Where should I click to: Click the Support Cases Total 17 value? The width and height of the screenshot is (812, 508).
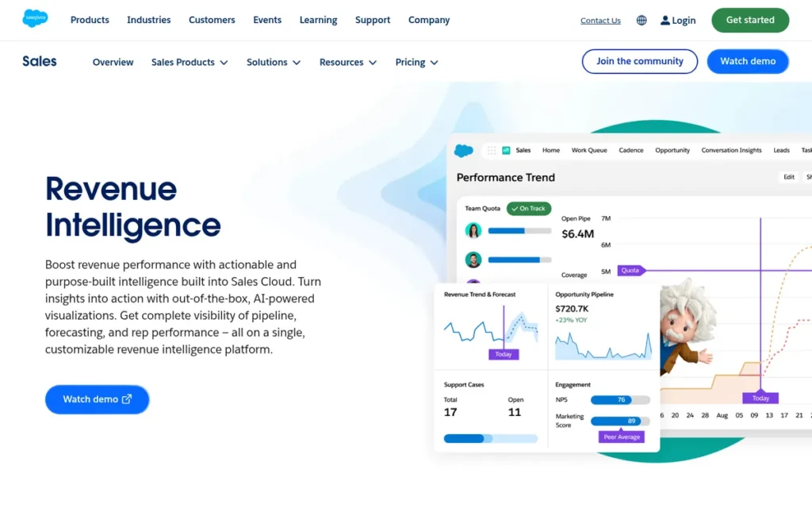click(450, 412)
